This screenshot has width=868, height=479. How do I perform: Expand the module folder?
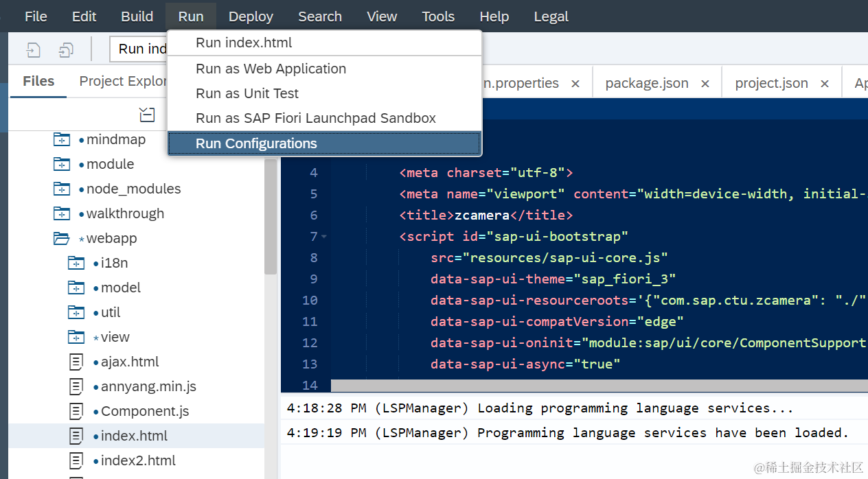click(x=110, y=164)
